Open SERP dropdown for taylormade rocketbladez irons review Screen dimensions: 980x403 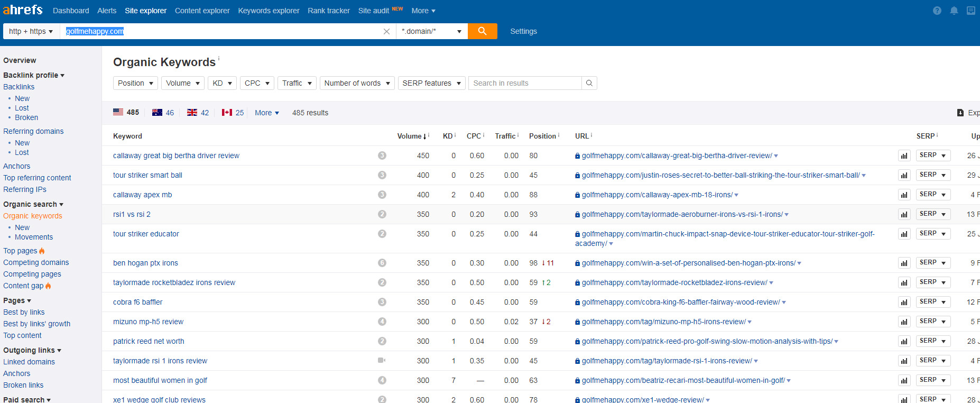pyautogui.click(x=933, y=282)
